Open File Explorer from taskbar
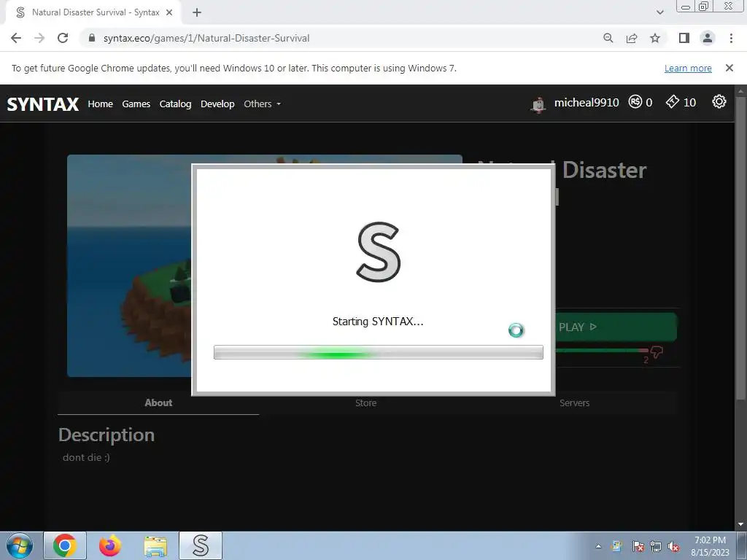747x560 pixels. 155,545
